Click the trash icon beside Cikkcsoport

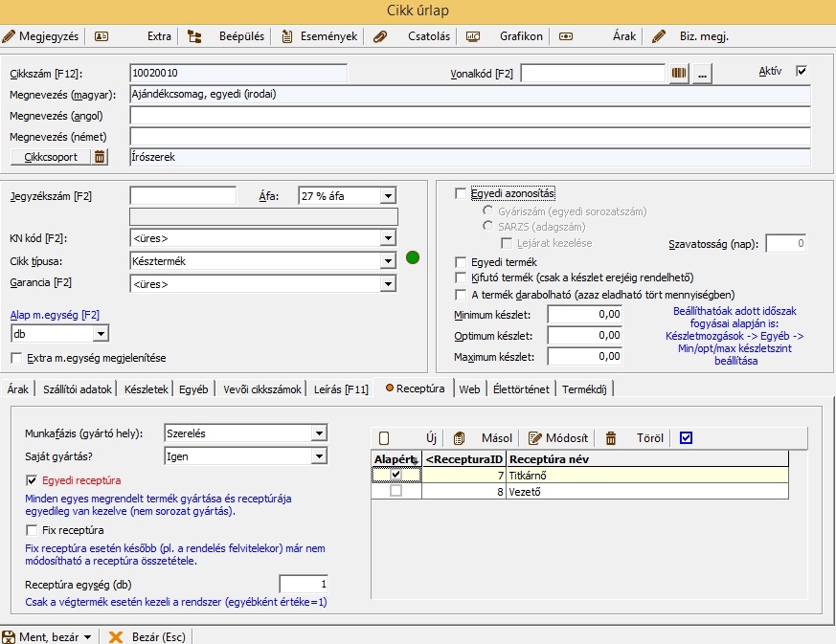(x=101, y=157)
